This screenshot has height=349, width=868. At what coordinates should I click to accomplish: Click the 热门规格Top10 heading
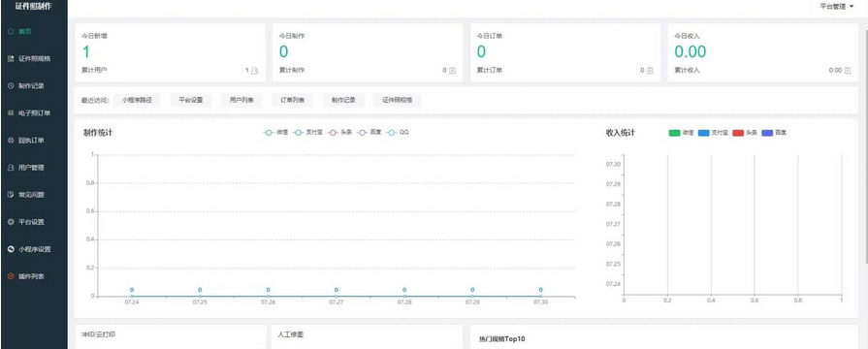coord(502,338)
